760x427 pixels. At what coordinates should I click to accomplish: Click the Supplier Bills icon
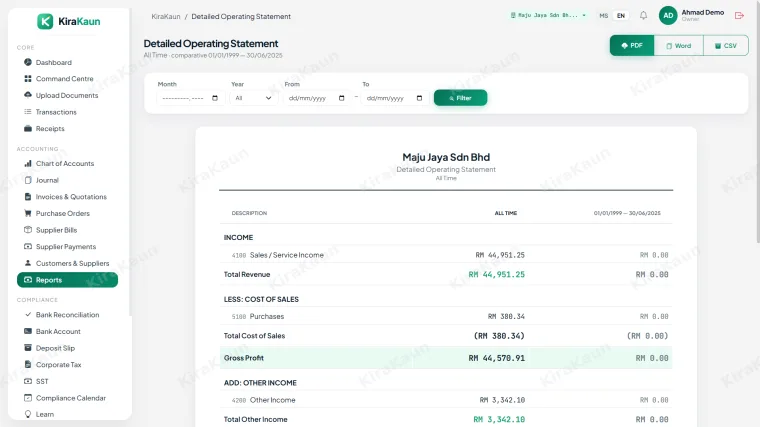pos(28,230)
